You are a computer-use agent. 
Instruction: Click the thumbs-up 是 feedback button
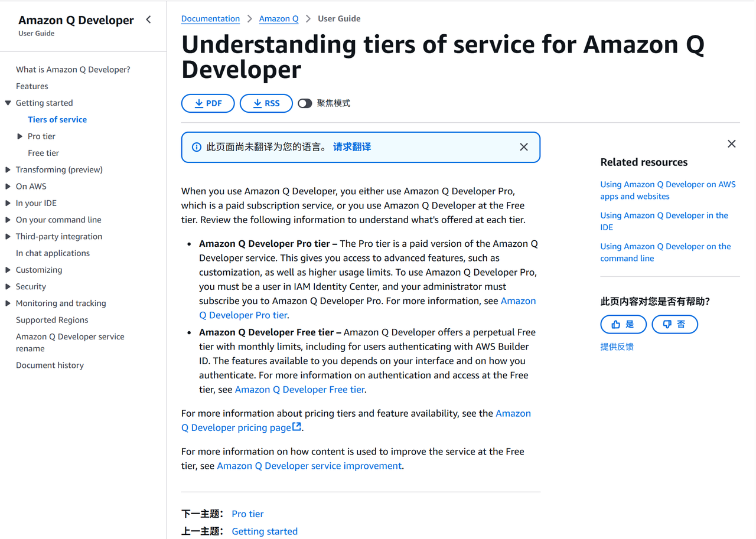click(623, 324)
